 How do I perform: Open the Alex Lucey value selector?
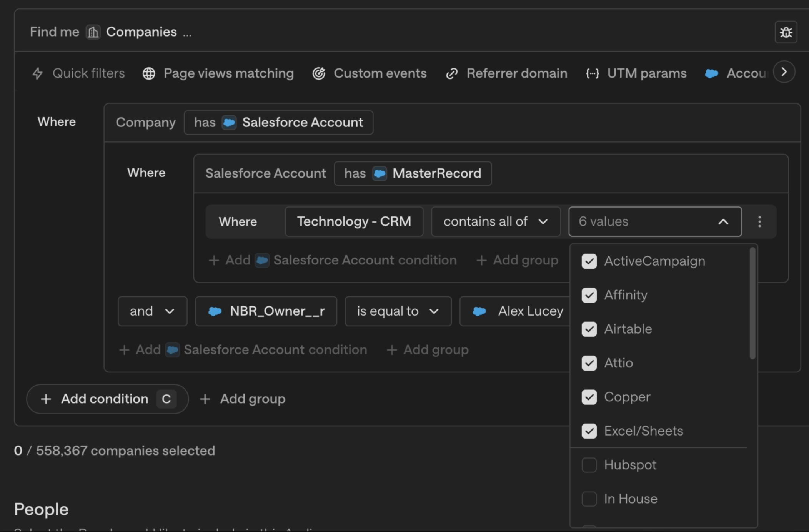tap(515, 311)
